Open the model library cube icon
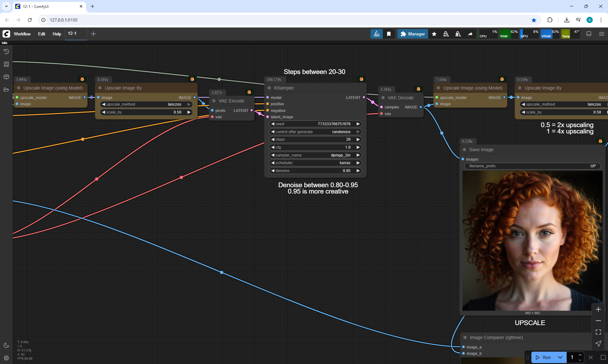 click(6, 77)
